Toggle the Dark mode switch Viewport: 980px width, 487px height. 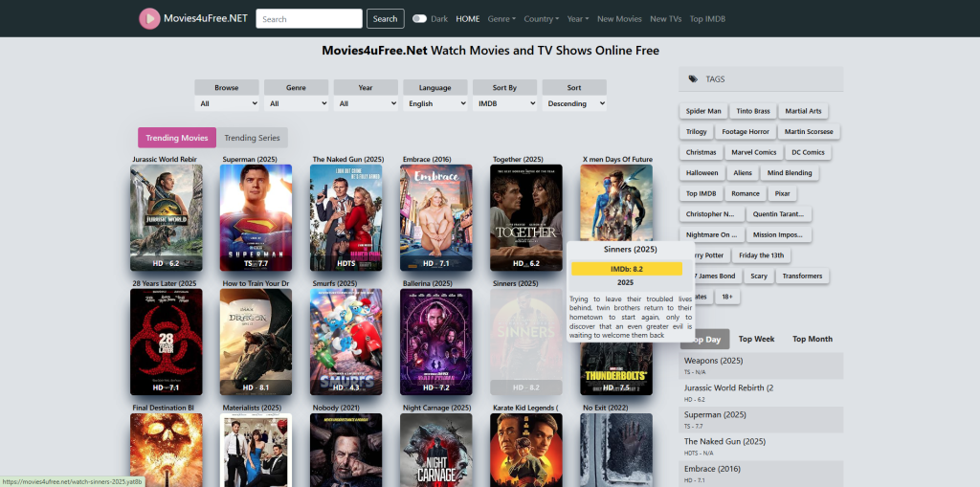(x=419, y=19)
